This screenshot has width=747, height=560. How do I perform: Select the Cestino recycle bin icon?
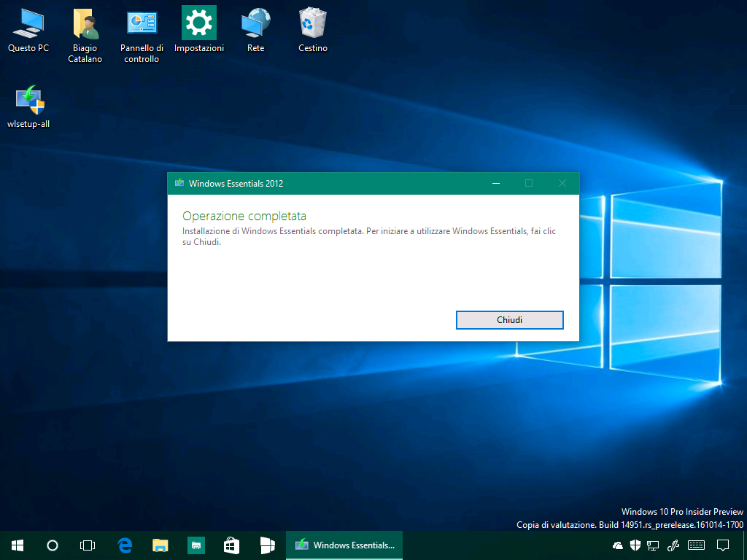click(x=312, y=29)
